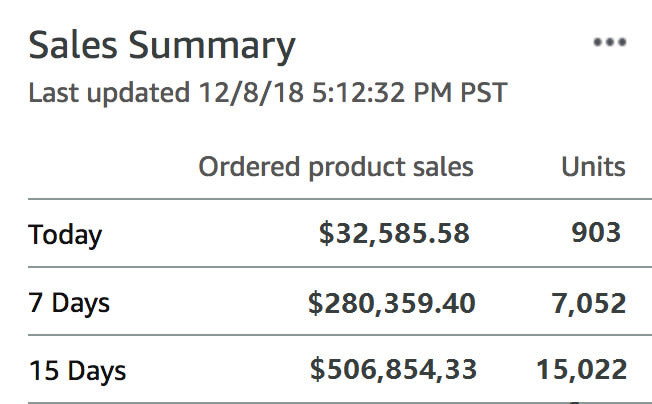Click the divider between Today and 7 Days
The width and height of the screenshot is (652, 404).
326,268
